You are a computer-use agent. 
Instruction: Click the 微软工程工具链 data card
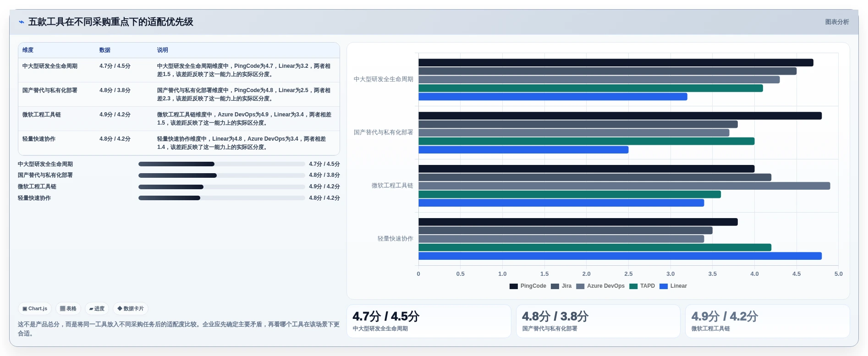click(768, 321)
